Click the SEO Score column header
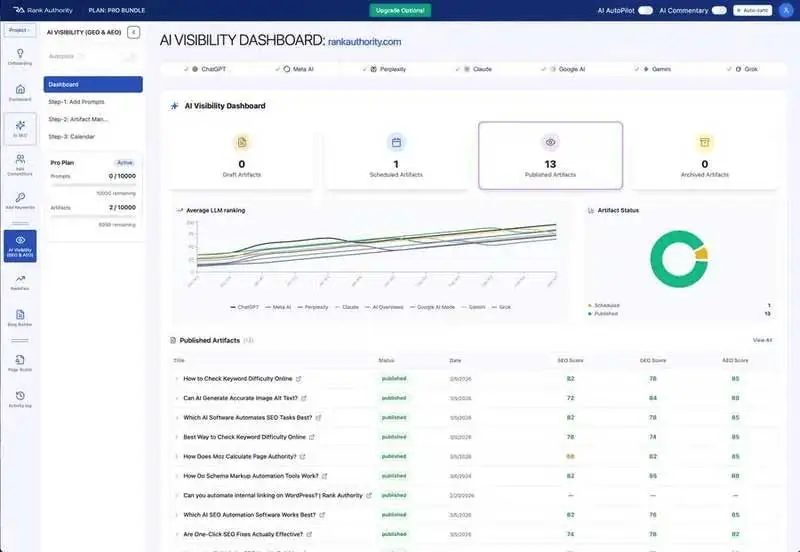Viewport: 800px width, 552px height. point(570,361)
